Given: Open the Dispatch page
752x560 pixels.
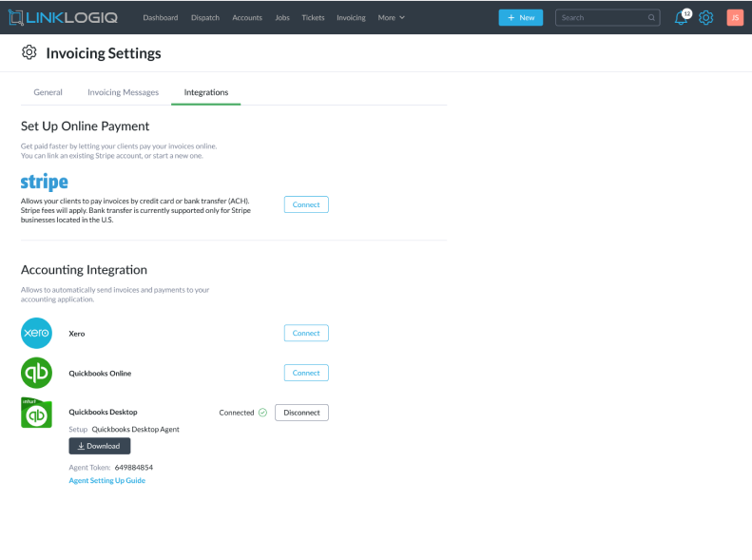Looking at the screenshot, I should pyautogui.click(x=205, y=18).
